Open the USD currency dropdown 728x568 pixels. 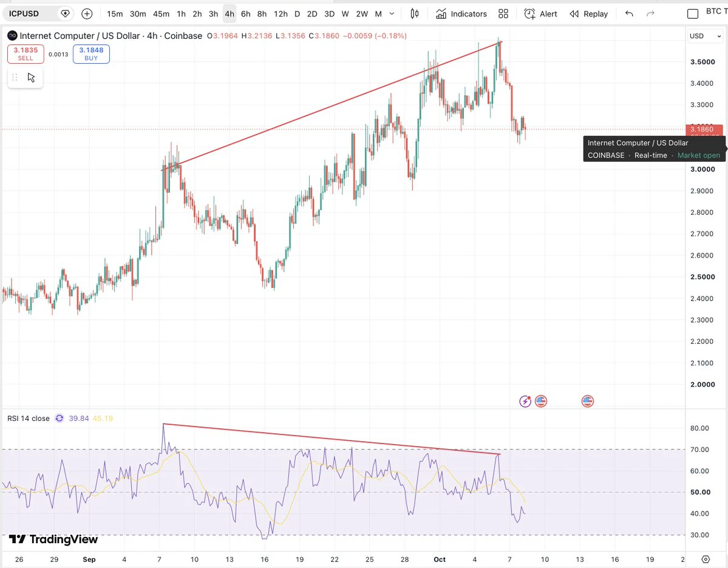pos(706,36)
